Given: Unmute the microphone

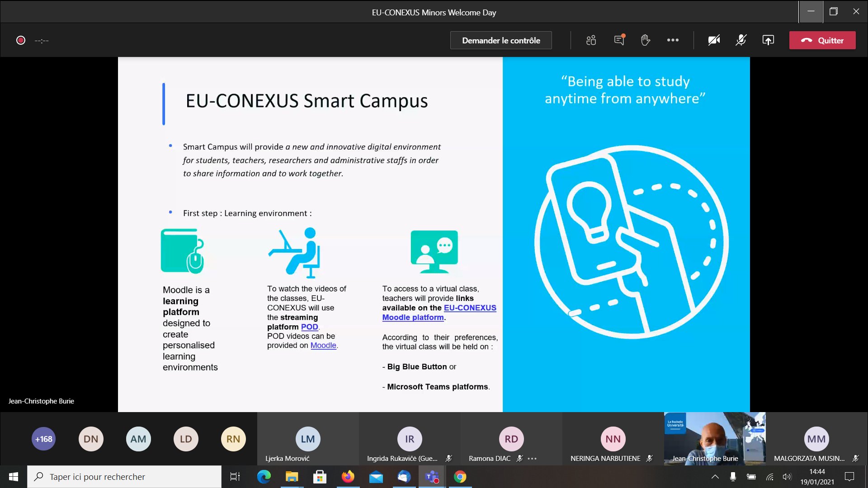Looking at the screenshot, I should 740,40.
